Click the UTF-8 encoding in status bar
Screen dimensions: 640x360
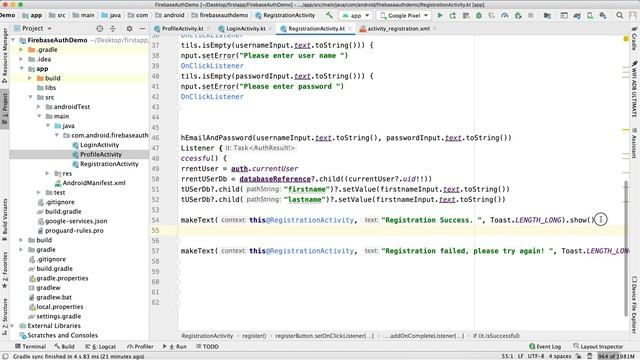pos(536,356)
